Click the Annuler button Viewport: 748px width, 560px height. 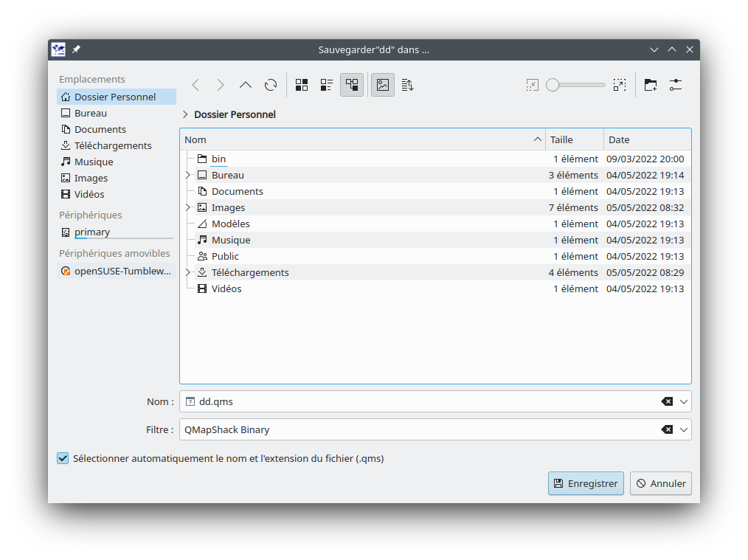coord(661,483)
